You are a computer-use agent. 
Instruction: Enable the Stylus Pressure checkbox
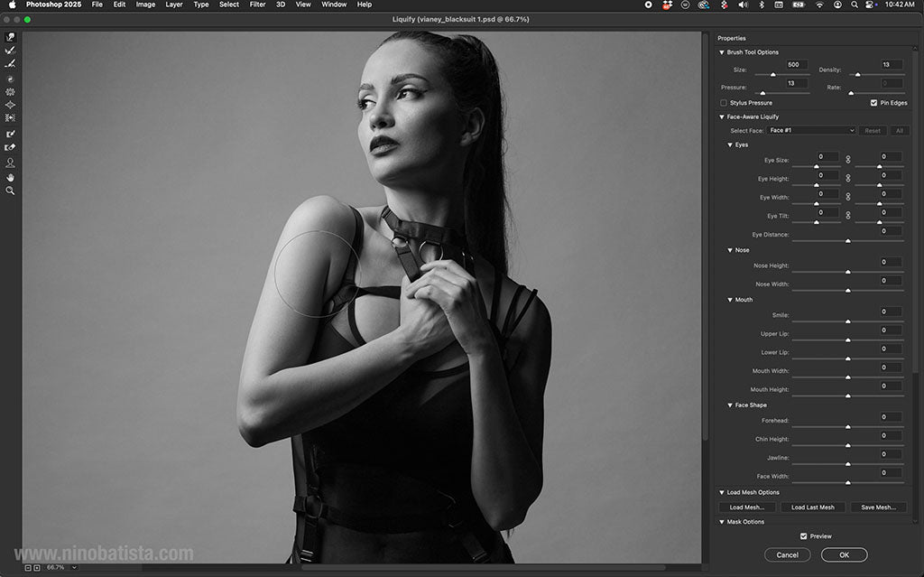coord(724,103)
